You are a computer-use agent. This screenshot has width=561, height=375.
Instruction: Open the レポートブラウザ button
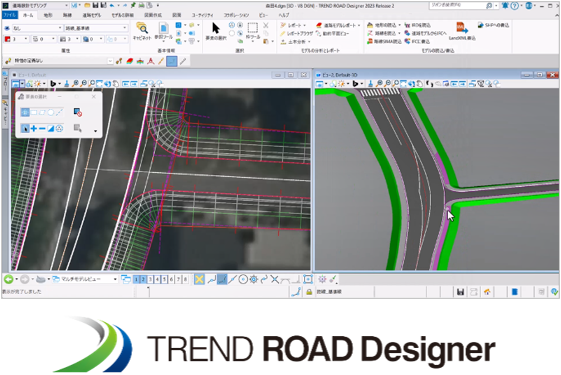click(x=297, y=33)
